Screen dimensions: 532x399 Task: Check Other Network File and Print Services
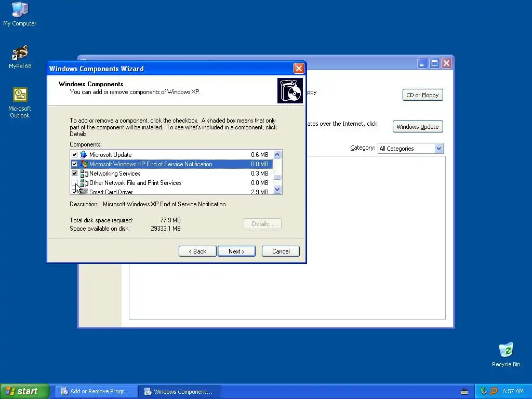75,183
